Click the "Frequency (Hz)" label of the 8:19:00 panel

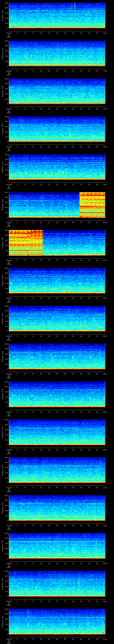click(3, 205)
